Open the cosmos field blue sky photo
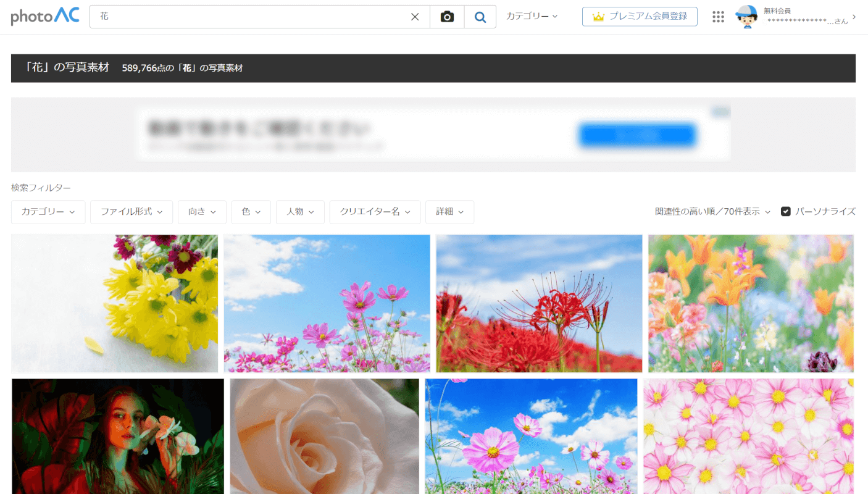Image resolution: width=868 pixels, height=494 pixels. point(532,436)
